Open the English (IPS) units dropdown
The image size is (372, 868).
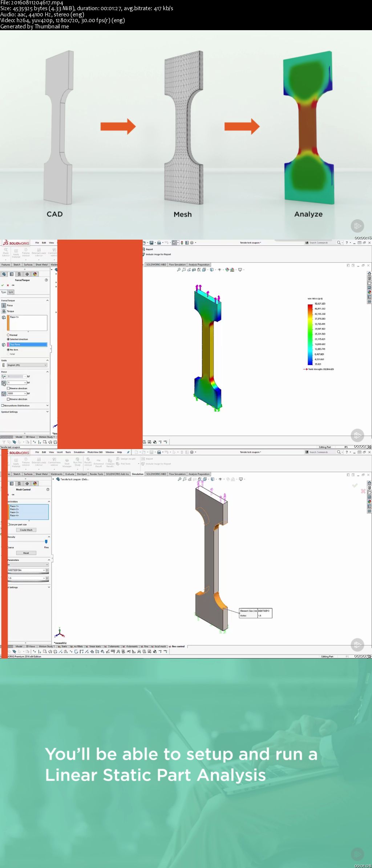(x=27, y=365)
